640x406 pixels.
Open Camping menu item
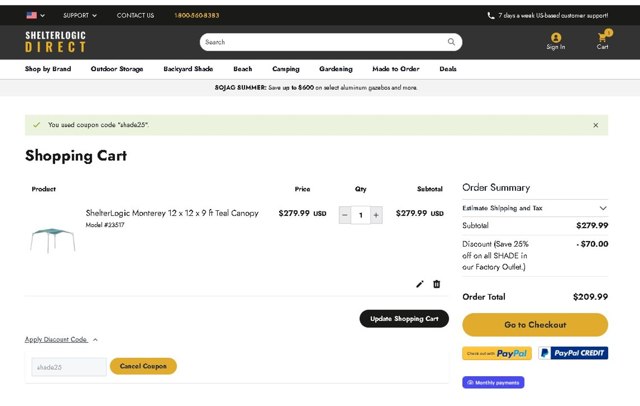(x=286, y=69)
